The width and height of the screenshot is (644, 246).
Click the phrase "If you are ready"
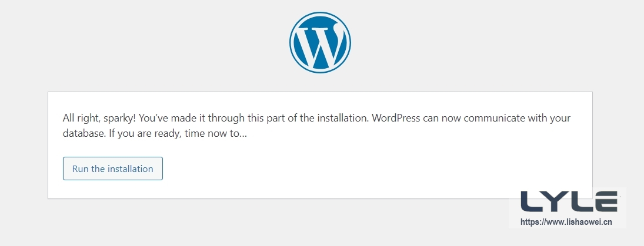tap(144, 134)
